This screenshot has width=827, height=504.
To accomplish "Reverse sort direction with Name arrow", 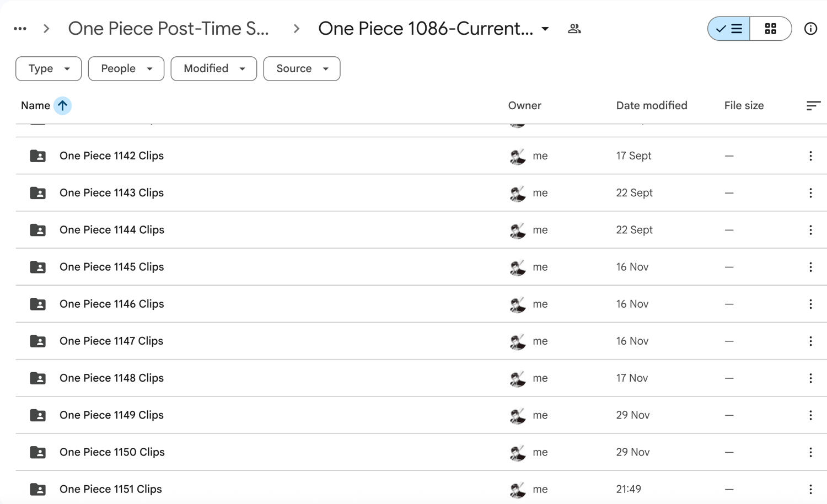I will (63, 105).
